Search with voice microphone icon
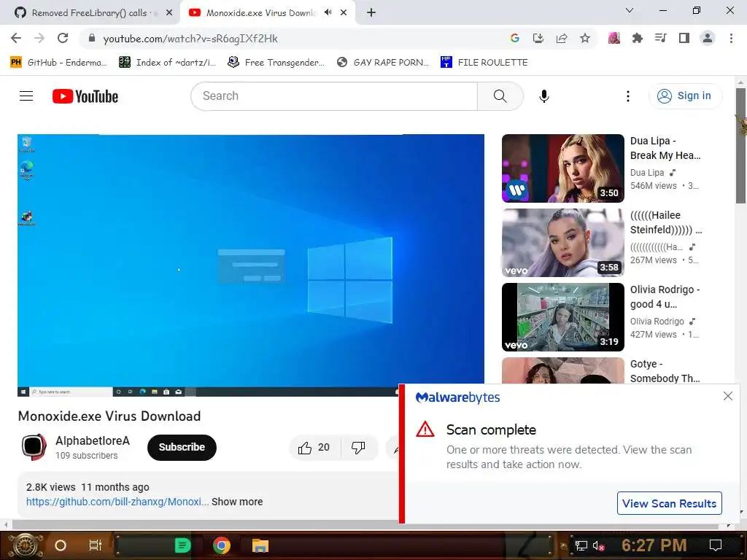 pyautogui.click(x=544, y=96)
